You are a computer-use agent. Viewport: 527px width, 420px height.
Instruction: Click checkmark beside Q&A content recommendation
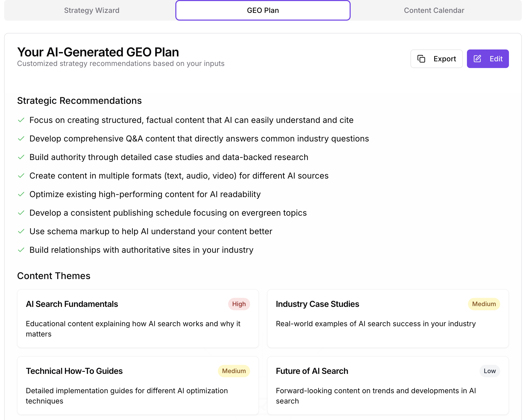(21, 139)
